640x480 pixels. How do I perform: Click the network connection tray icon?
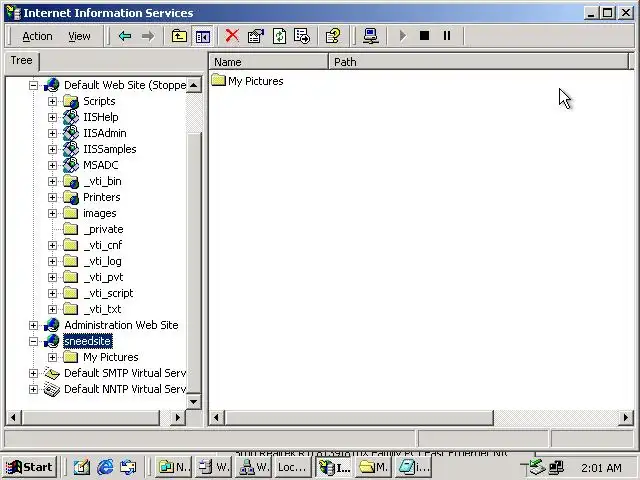click(x=556, y=467)
